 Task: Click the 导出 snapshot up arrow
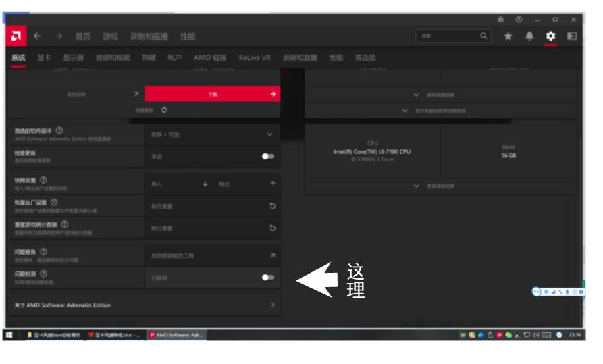(x=273, y=184)
